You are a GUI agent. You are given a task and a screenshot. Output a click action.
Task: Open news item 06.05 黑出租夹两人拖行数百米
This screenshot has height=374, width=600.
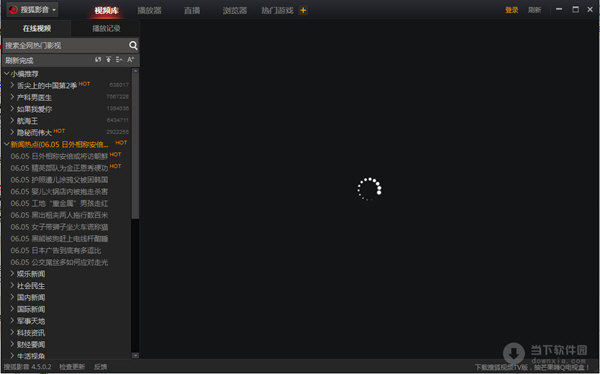click(59, 215)
